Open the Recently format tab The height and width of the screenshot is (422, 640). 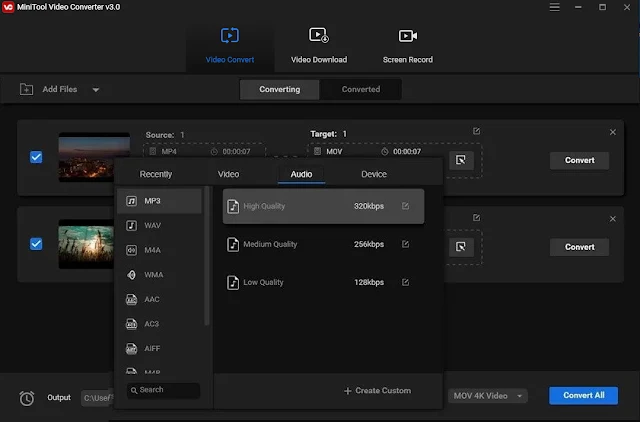pos(156,174)
